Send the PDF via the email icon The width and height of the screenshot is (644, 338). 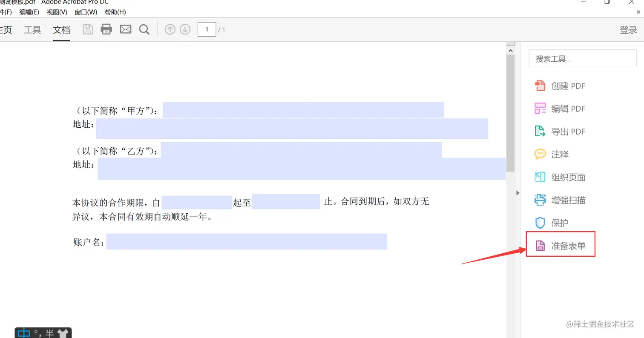click(x=125, y=29)
